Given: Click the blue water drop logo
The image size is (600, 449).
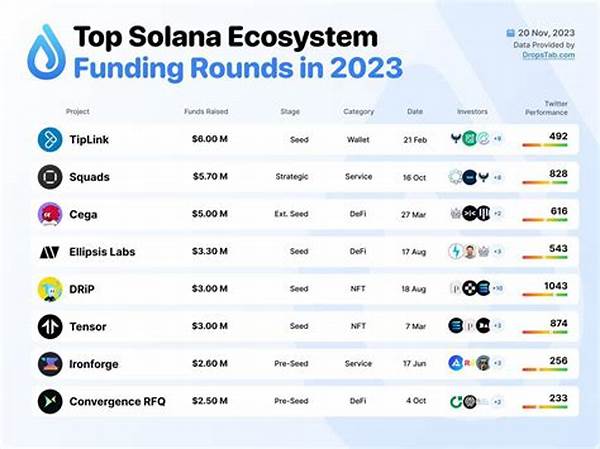Looking at the screenshot, I should [44, 52].
